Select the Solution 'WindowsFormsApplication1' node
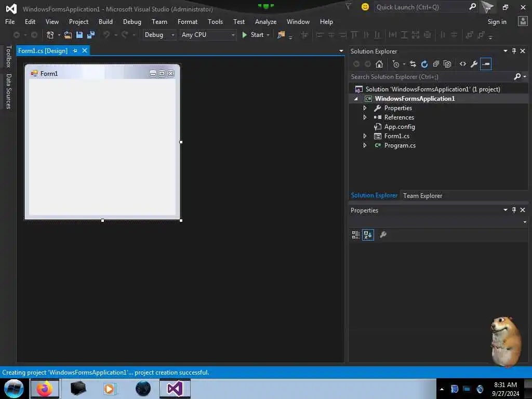 [x=433, y=89]
